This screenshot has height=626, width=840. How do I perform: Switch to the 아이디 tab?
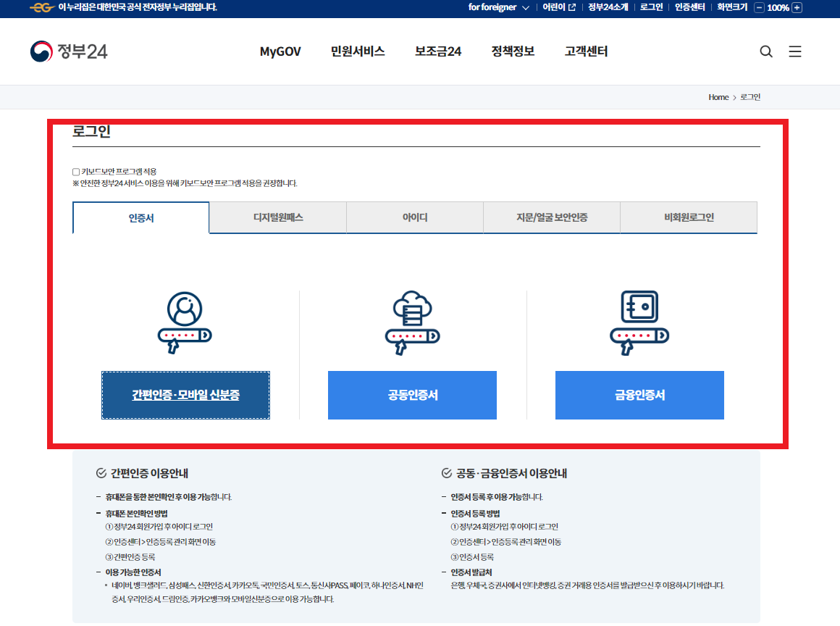tap(415, 217)
